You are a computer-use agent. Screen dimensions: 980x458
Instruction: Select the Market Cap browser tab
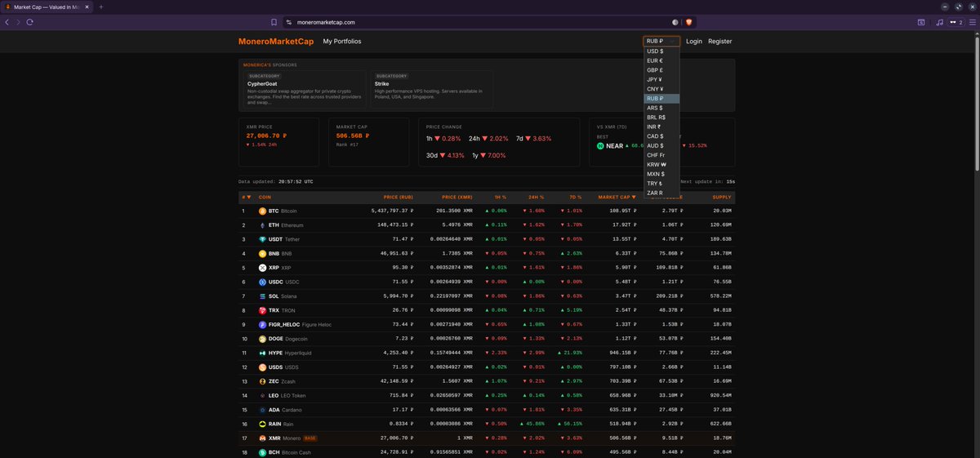47,7
